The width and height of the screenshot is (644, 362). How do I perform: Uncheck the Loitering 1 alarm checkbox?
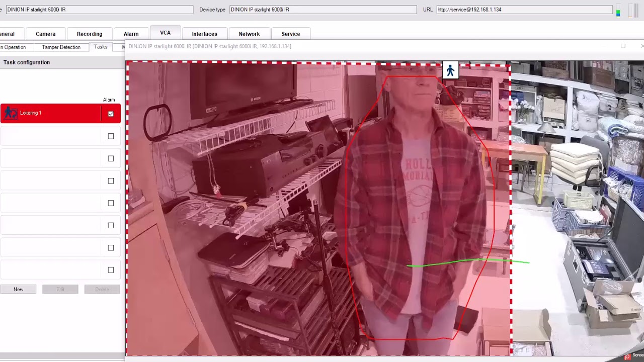[111, 114]
